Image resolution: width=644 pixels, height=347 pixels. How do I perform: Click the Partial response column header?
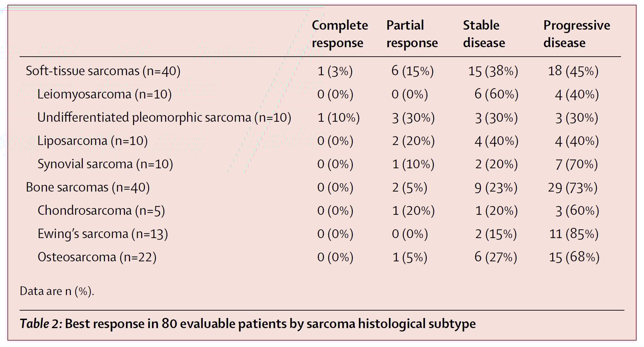(x=412, y=34)
